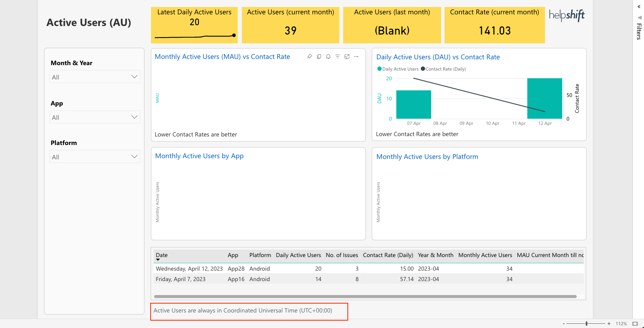The width and height of the screenshot is (644, 328).
Task: Click the 09 Apr axis label
Action: (466, 123)
